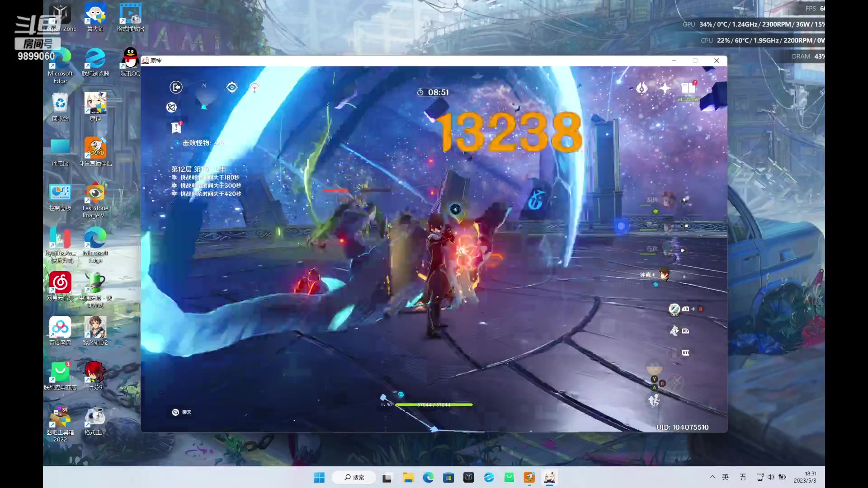Open 黎之轨迹2 desktop shortcut
The width and height of the screenshot is (868, 488).
pos(95,331)
